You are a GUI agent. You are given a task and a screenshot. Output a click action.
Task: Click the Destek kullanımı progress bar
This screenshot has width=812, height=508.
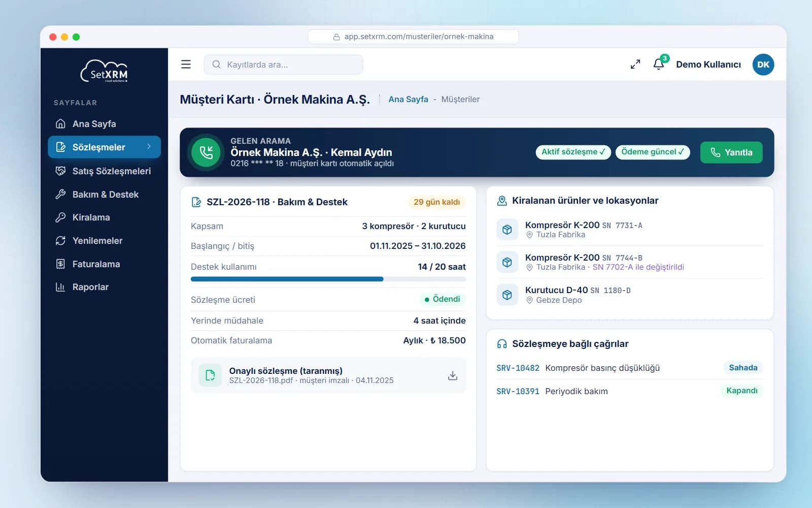[x=328, y=279]
